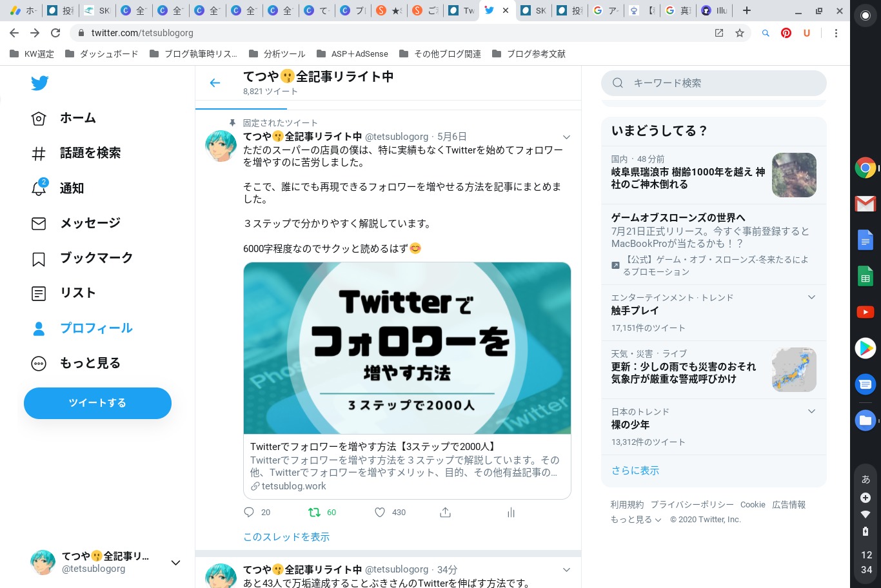
Task: Open 話題を検索 explore page
Action: click(76, 153)
